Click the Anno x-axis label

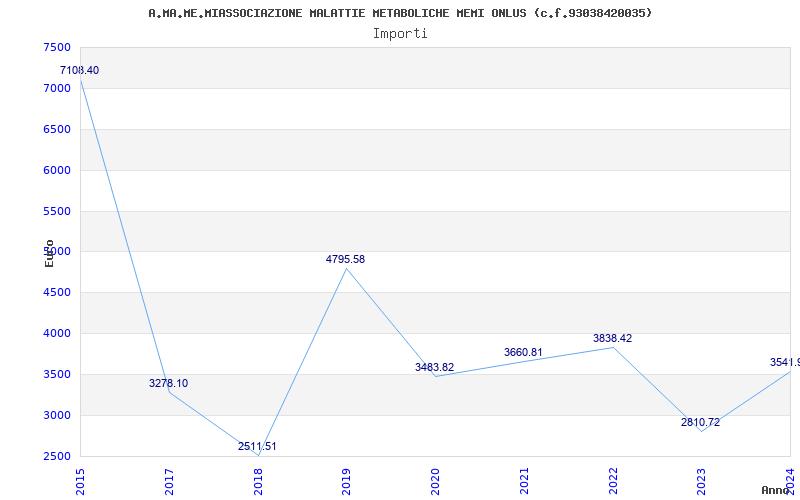[776, 490]
